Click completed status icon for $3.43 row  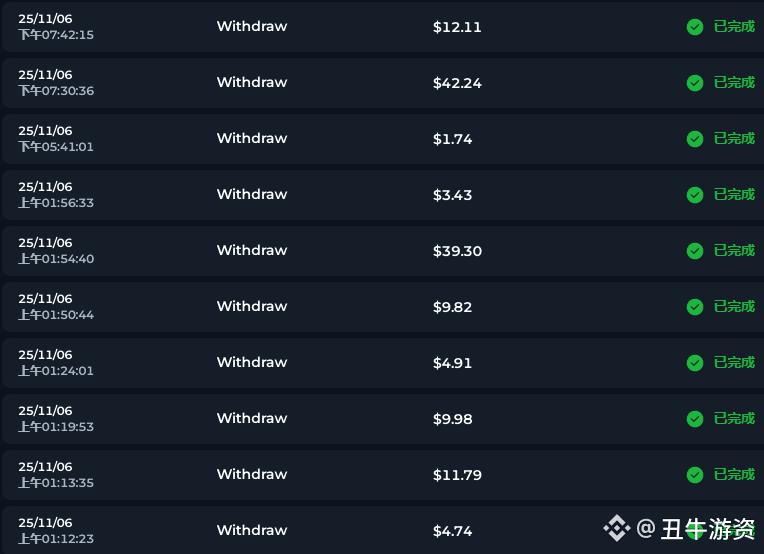[695, 195]
